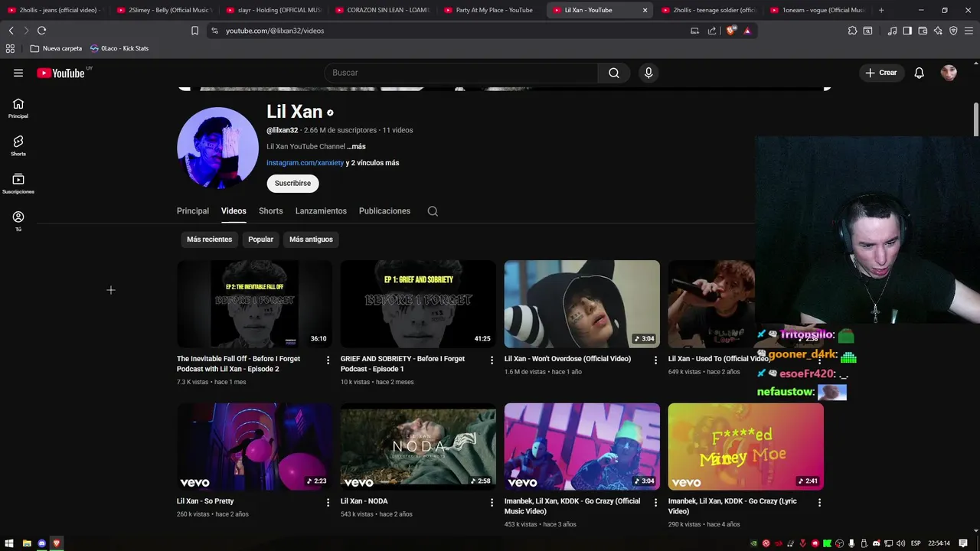Search within the Lil Xan channel
The height and width of the screenshot is (551, 980).
(433, 211)
